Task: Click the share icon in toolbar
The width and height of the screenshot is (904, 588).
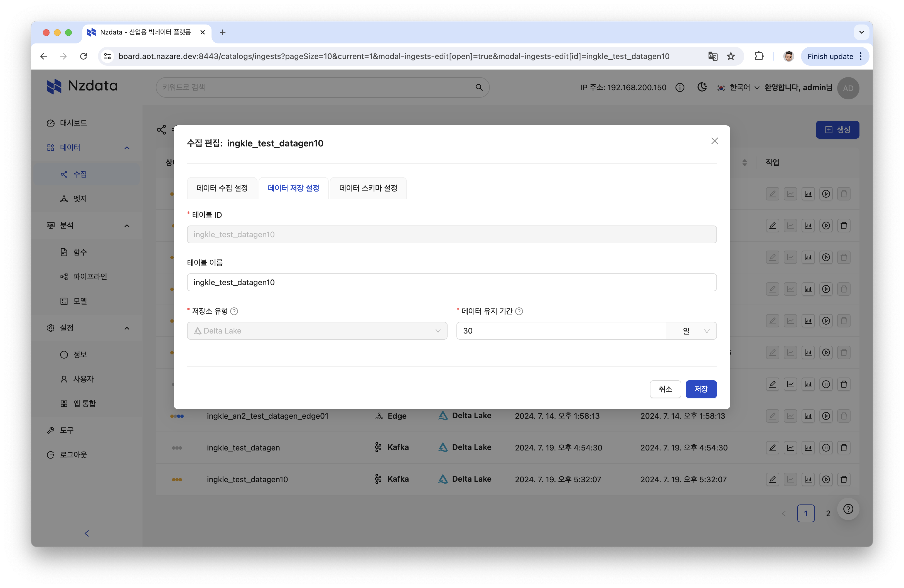Action: 161,130
